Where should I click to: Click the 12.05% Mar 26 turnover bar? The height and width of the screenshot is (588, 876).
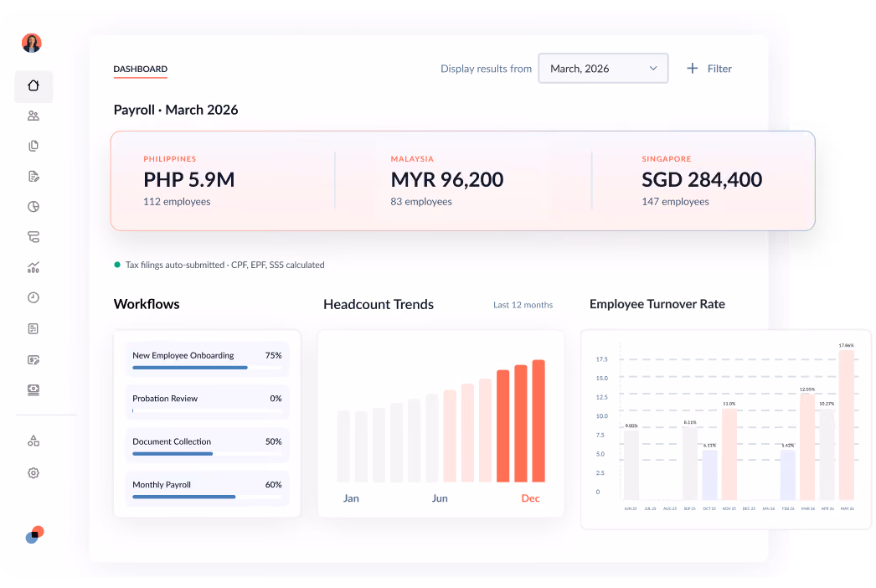[x=807, y=446]
